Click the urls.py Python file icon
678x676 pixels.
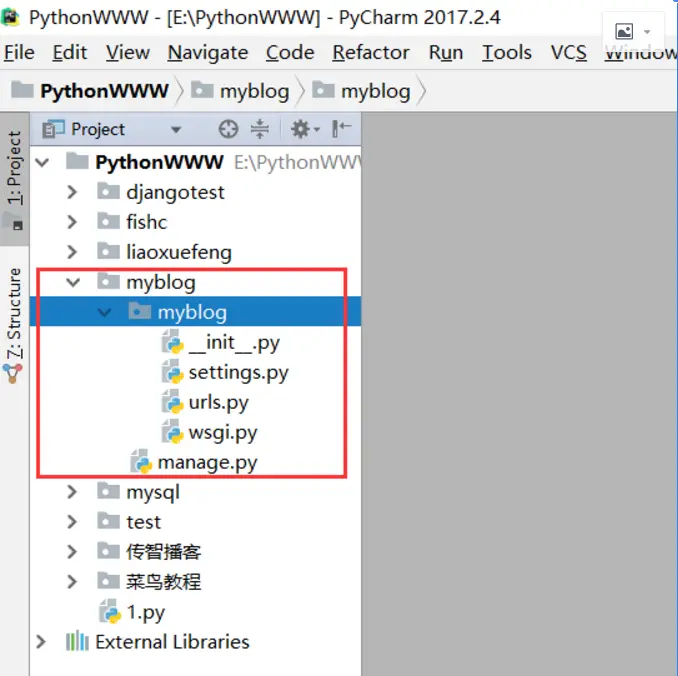[173, 401]
